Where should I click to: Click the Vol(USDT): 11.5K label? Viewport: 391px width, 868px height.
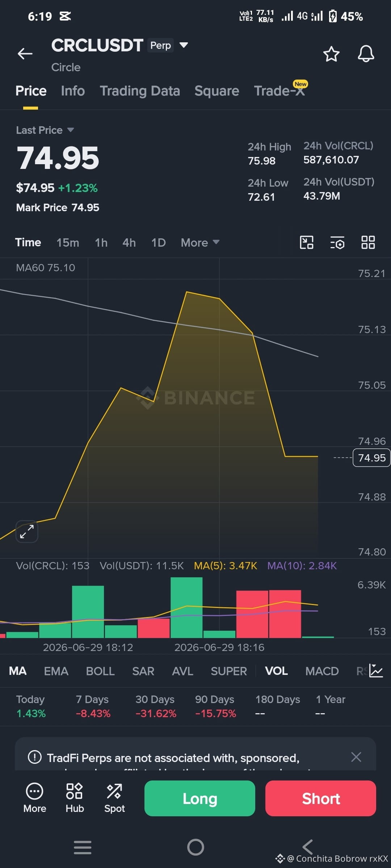tap(142, 566)
